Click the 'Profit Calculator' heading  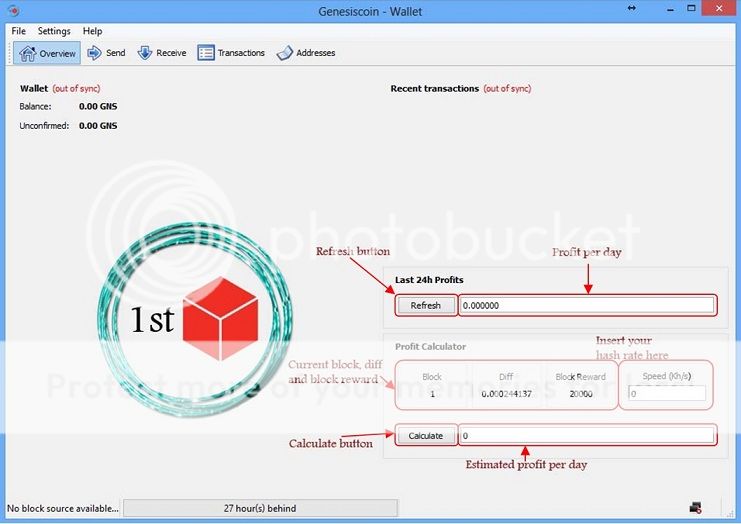coord(431,346)
